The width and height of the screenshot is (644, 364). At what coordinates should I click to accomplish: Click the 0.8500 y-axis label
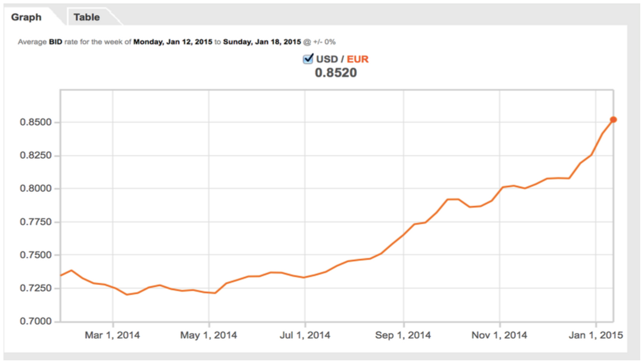tap(36, 122)
